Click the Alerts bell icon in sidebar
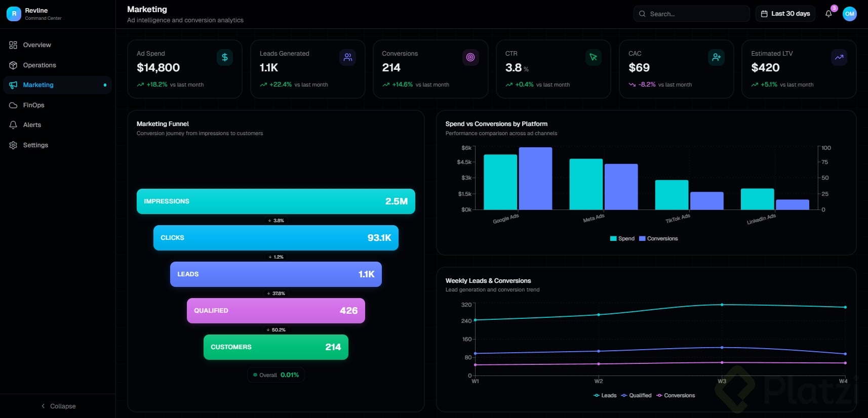Image resolution: width=868 pixels, height=418 pixels. pyautogui.click(x=13, y=125)
